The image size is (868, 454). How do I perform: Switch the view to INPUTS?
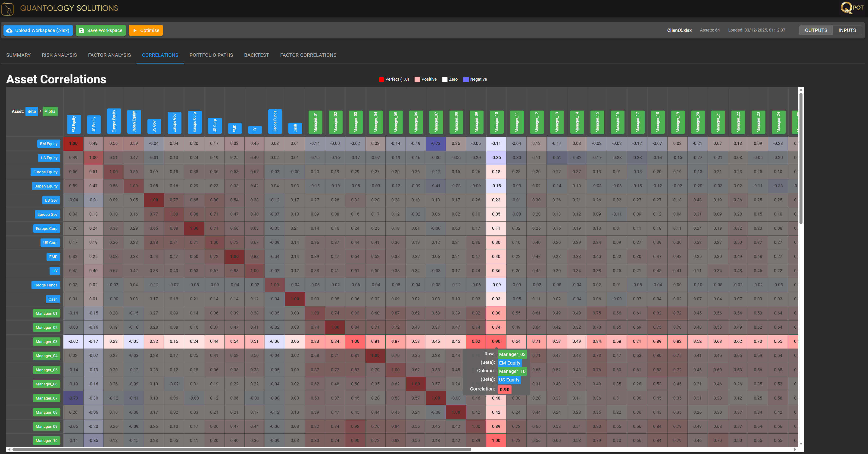pyautogui.click(x=847, y=30)
